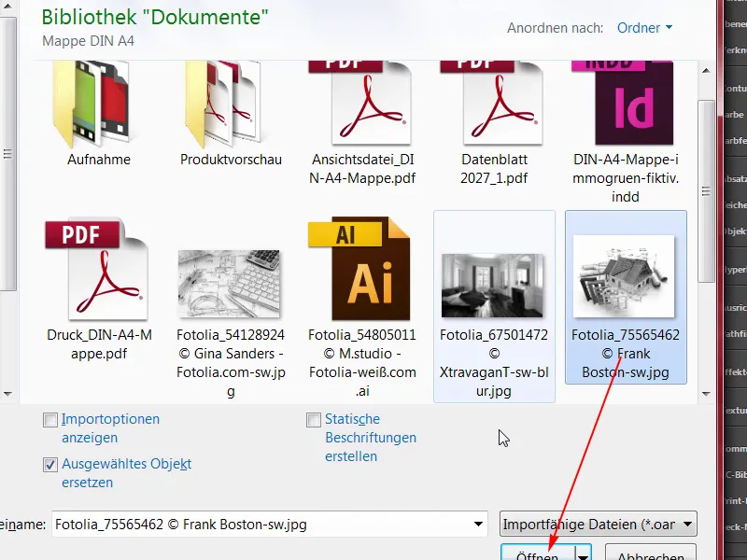Select the Fotolia_67501472 bedroom photo thumbnail

coord(492,286)
